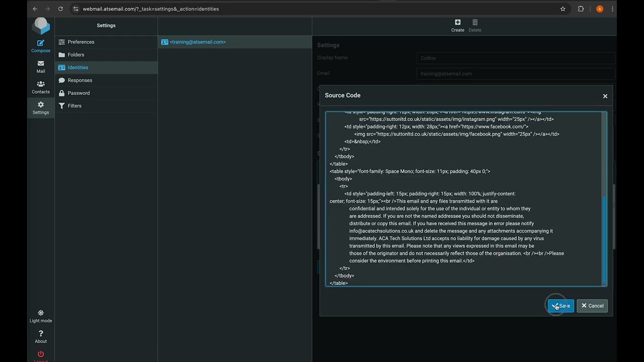
Task: Click the Identities card icon in list
Action: point(62,67)
